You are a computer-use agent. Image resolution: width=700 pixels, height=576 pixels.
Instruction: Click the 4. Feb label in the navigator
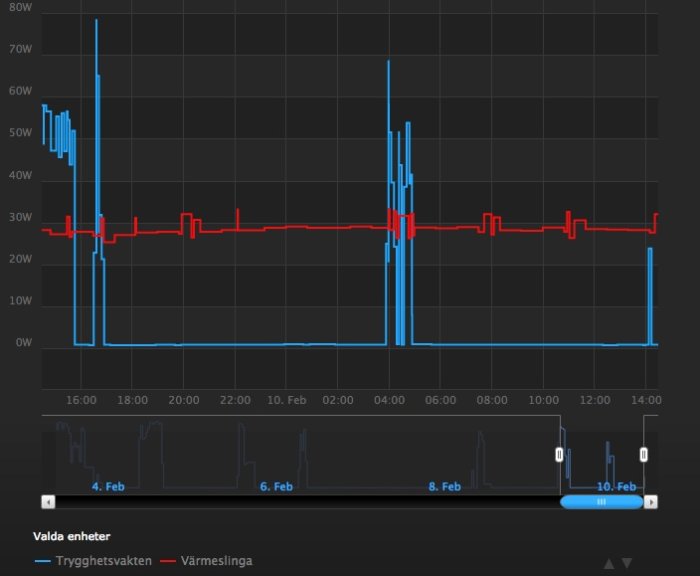[108, 486]
